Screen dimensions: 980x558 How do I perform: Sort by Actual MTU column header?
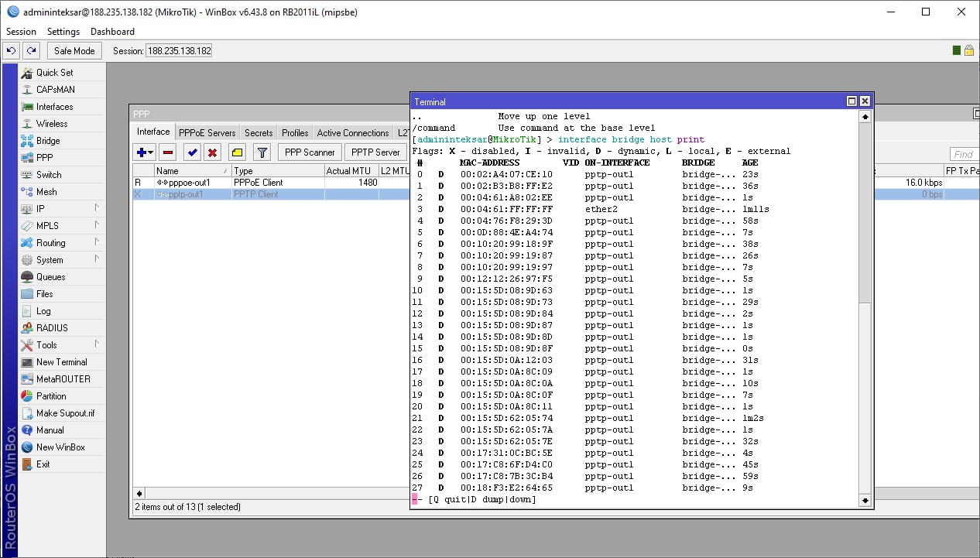(x=351, y=171)
